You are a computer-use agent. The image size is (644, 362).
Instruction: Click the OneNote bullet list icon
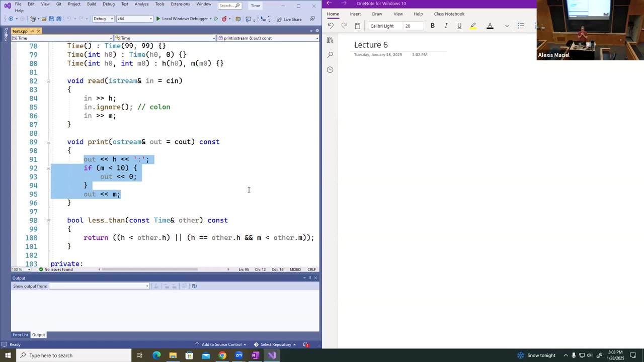[521, 26]
